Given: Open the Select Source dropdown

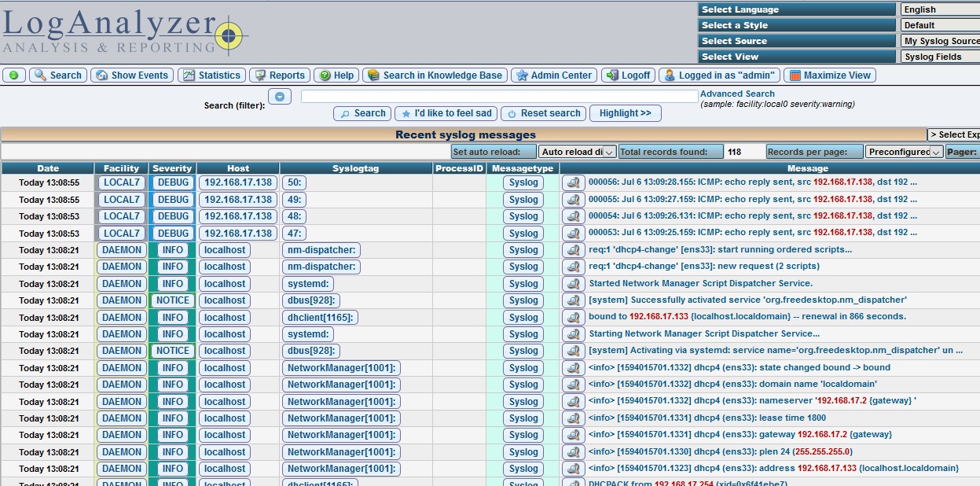Looking at the screenshot, I should [940, 41].
